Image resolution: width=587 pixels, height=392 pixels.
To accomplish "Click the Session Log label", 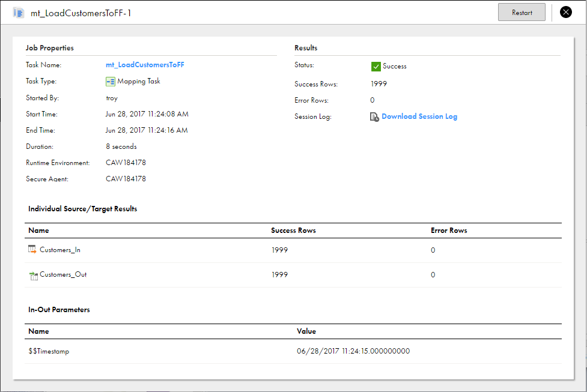I will coord(313,116).
